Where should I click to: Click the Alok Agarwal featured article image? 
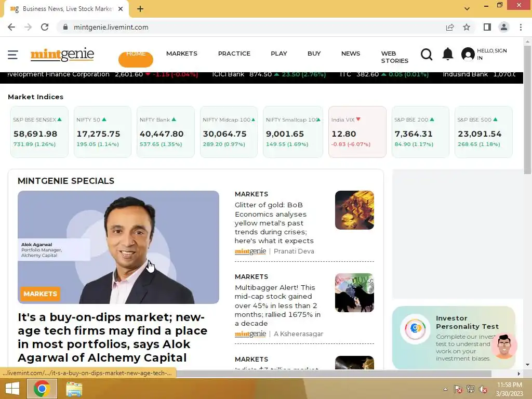[x=118, y=247]
